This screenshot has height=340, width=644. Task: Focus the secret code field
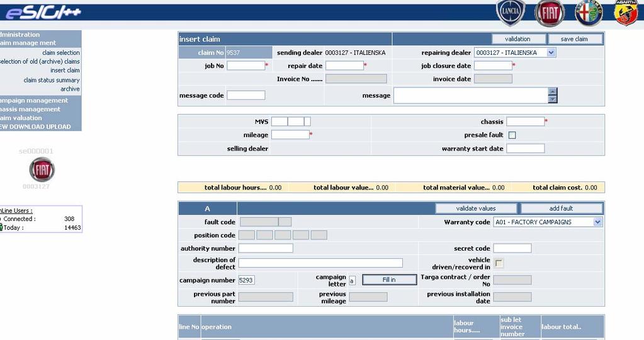[x=512, y=248]
